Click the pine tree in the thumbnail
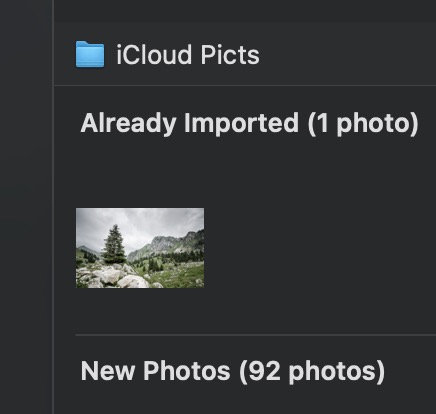 tap(114, 244)
